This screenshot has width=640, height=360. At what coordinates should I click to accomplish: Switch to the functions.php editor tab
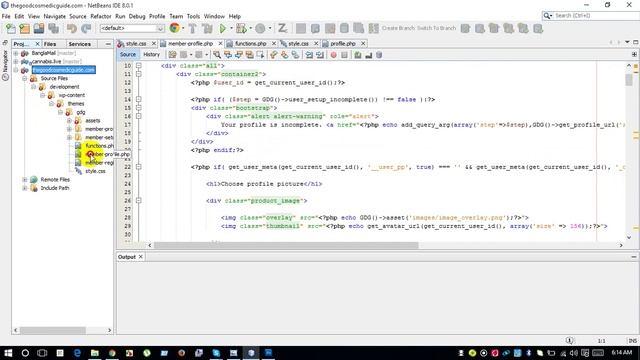(x=251, y=43)
